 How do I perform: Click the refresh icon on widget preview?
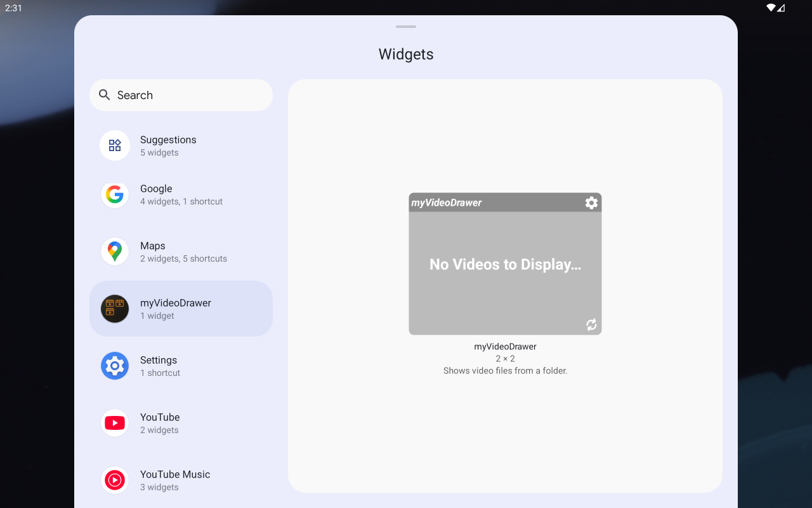[591, 324]
